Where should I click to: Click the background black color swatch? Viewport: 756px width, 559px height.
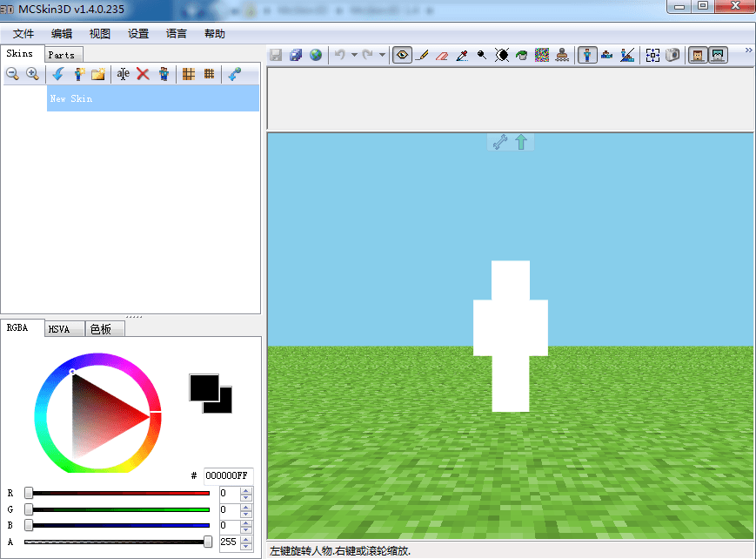pos(224,406)
